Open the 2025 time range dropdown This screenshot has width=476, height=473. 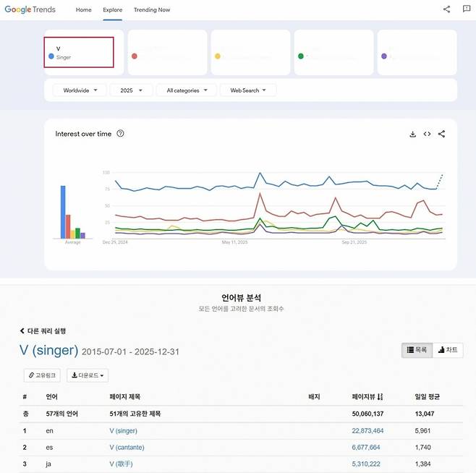point(131,90)
